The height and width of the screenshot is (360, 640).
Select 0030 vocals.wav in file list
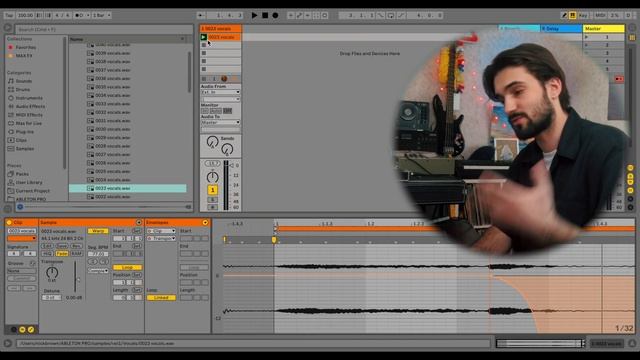[x=113, y=129]
